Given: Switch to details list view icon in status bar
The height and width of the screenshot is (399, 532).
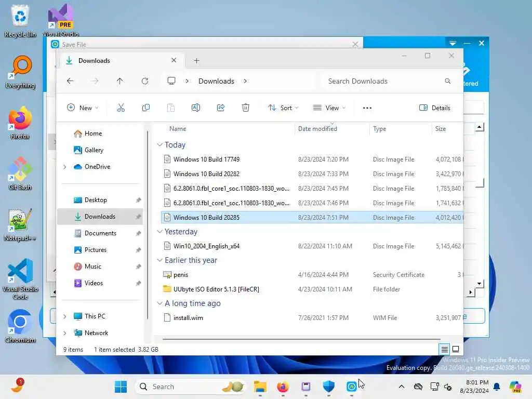Looking at the screenshot, I should (445, 349).
